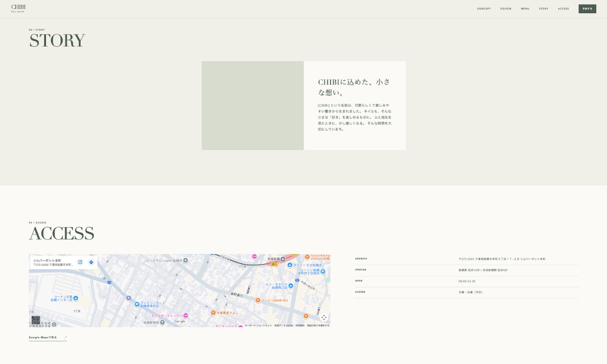Click the map error report link
Screen dimensions: 607x364
pyautogui.click(x=318, y=325)
